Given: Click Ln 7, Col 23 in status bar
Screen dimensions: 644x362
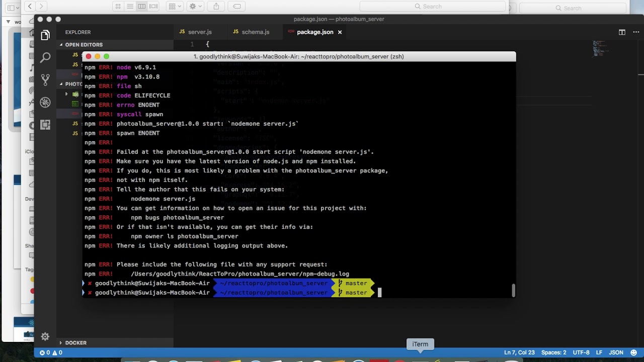Looking at the screenshot, I should point(519,352).
